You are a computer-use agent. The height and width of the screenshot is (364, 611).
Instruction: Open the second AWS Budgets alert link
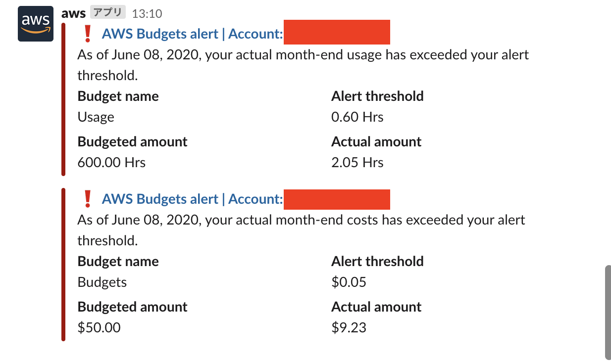[x=191, y=199]
